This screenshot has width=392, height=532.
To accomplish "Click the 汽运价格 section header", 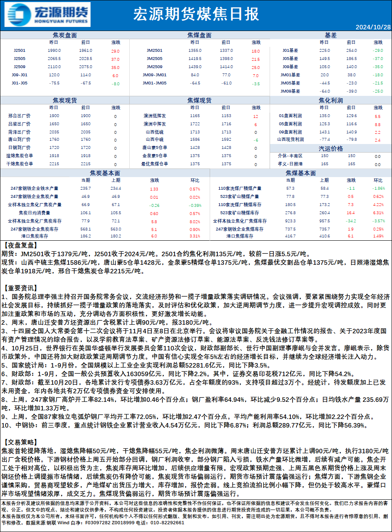I will 331,149.
